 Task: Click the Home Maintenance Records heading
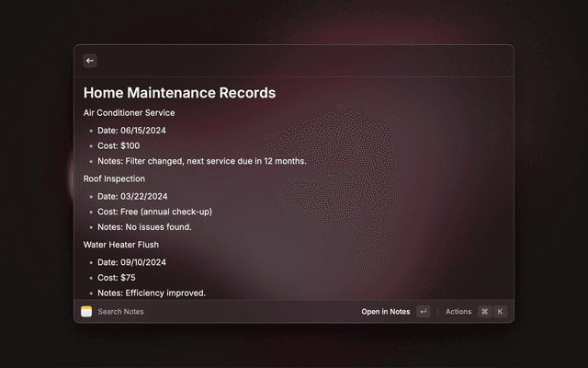[179, 93]
